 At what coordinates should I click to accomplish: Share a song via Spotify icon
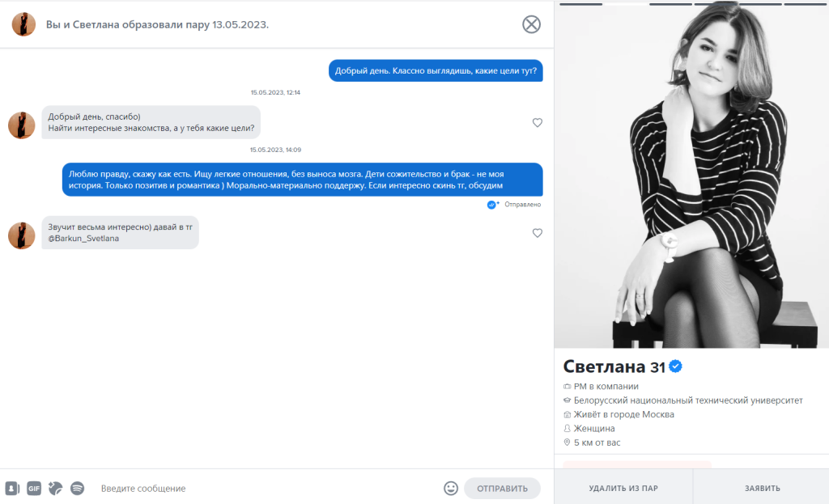(x=77, y=488)
